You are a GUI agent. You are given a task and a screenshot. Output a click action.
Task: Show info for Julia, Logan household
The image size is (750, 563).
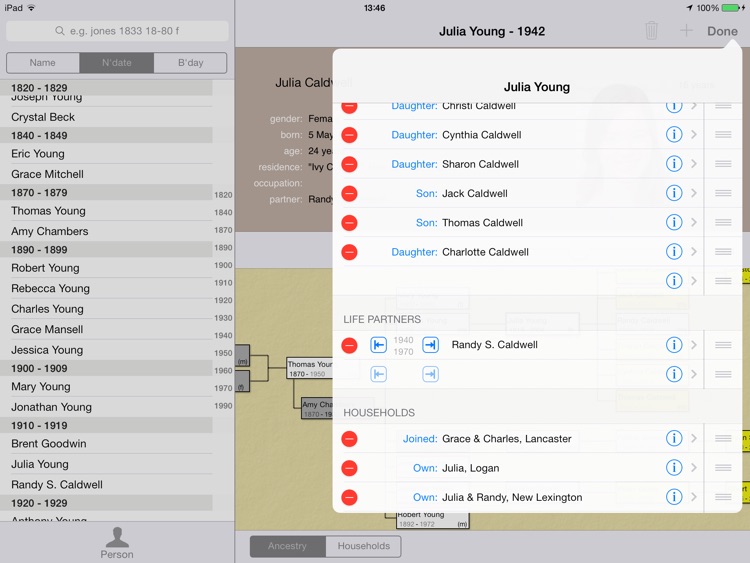673,468
